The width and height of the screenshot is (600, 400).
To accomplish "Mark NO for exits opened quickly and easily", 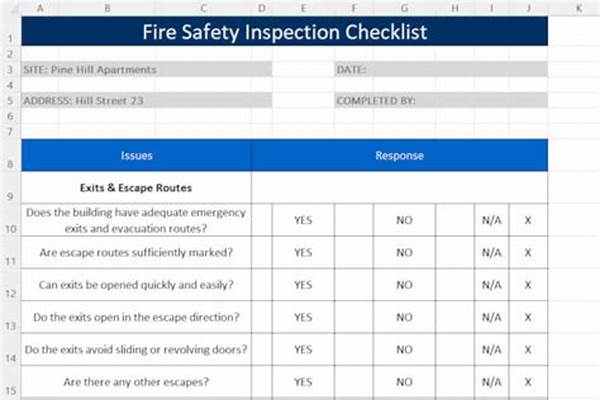I will 404,285.
